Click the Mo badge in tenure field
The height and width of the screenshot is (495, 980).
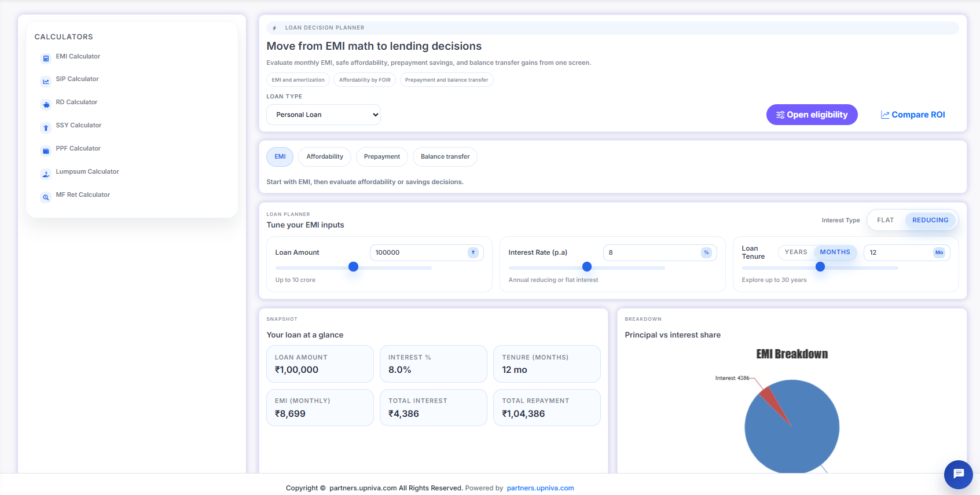coord(939,252)
